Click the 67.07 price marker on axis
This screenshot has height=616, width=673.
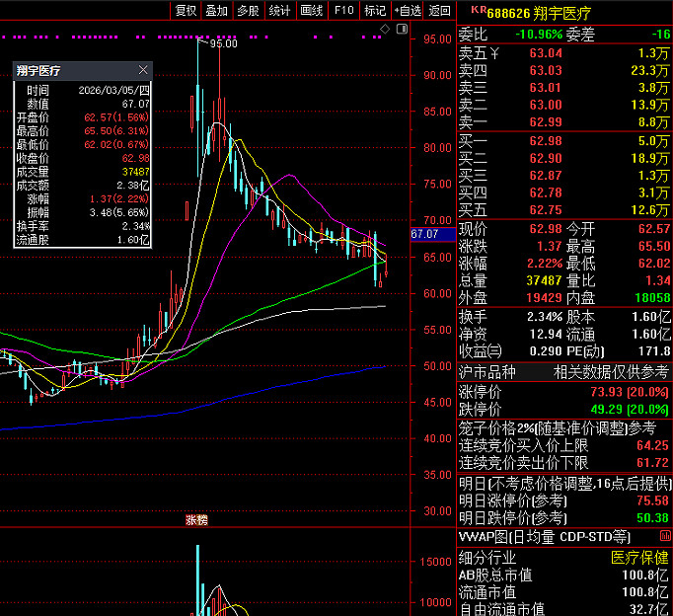424,234
